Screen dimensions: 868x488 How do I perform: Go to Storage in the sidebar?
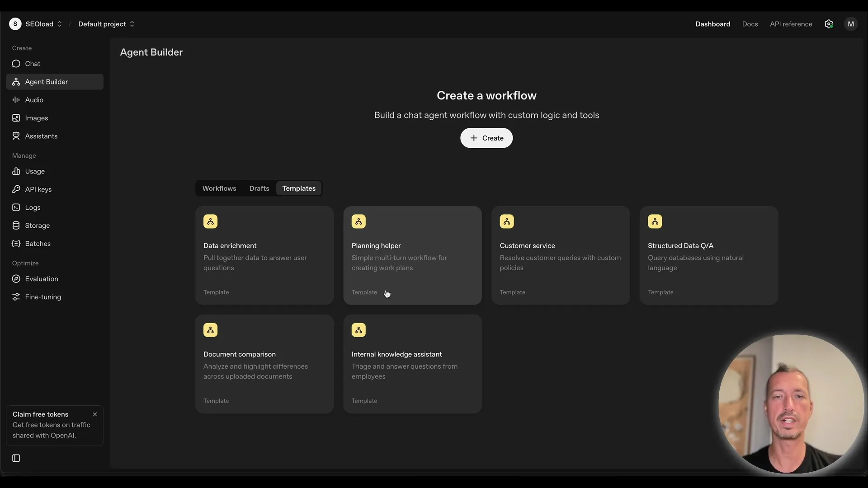(x=37, y=225)
